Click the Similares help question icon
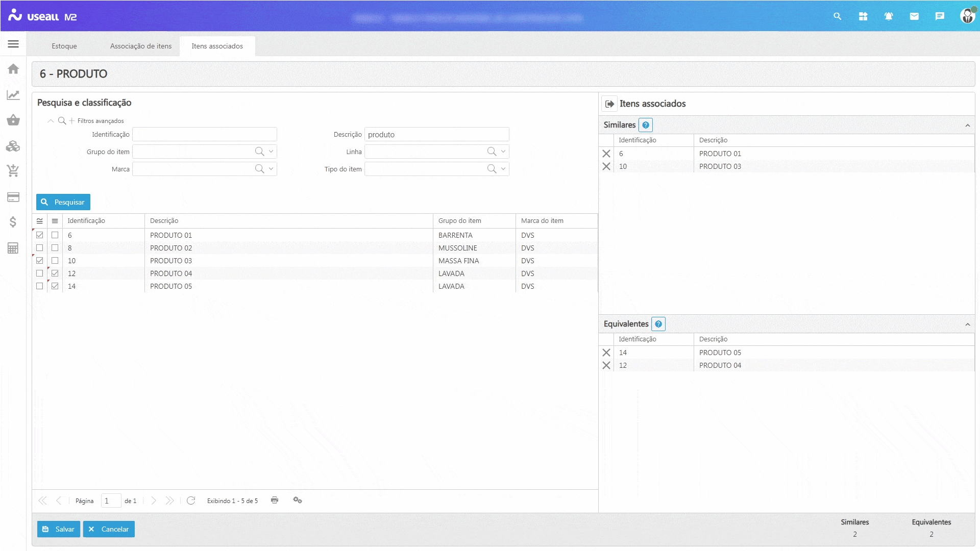Screen dimensions: 980x551 646,125
